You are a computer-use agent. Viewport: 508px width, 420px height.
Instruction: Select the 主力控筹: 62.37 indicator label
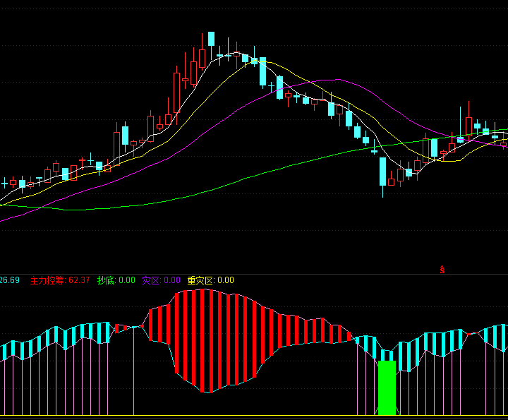coord(60,280)
